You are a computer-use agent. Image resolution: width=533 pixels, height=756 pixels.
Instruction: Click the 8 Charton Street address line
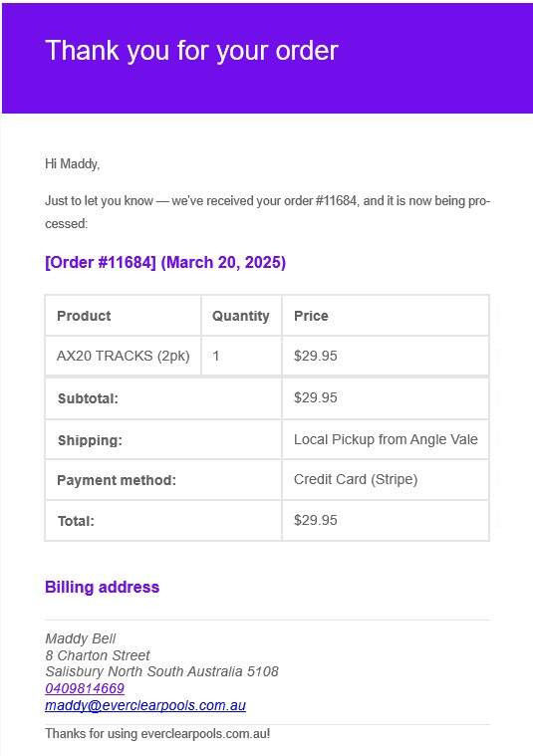coord(98,655)
